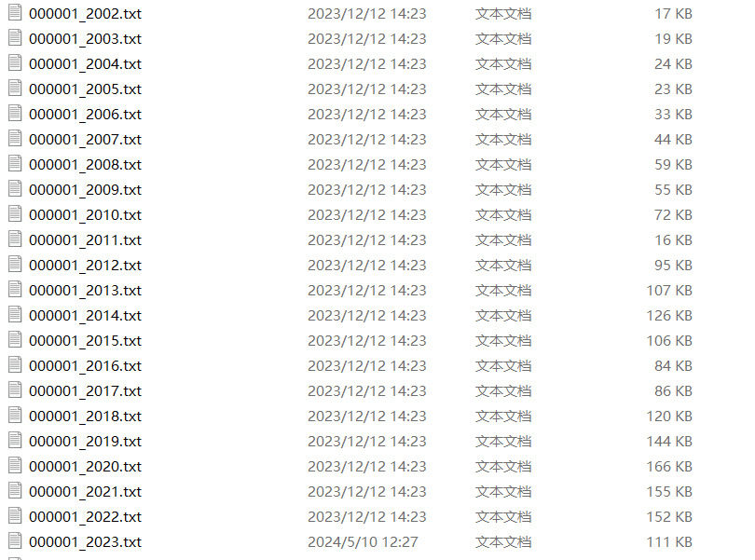Screen dimensions: 755x560
Task: Click the 144 KB size entry
Action: click(669, 442)
